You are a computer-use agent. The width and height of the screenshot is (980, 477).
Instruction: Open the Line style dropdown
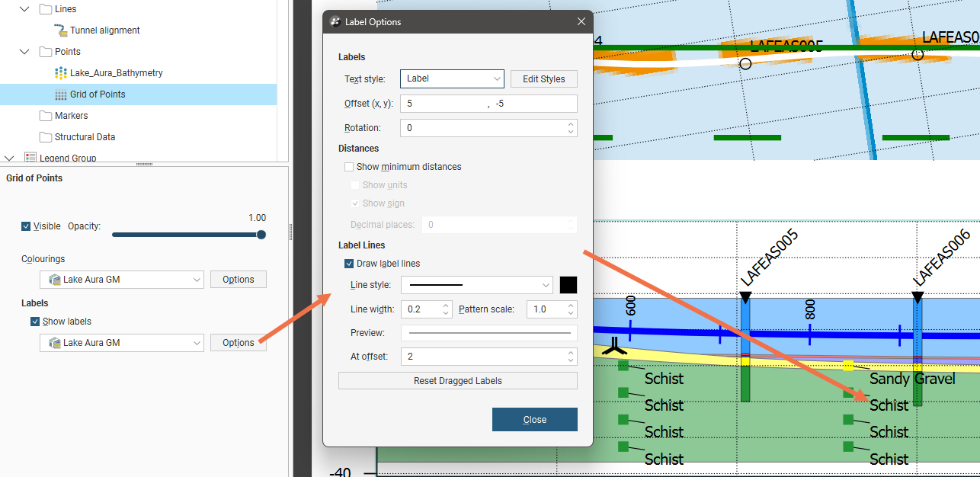tap(476, 285)
